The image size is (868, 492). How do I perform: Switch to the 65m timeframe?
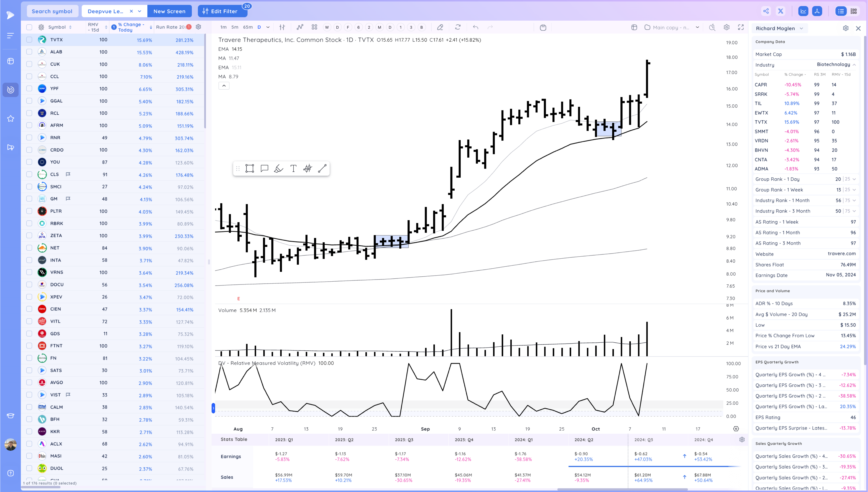coord(247,27)
